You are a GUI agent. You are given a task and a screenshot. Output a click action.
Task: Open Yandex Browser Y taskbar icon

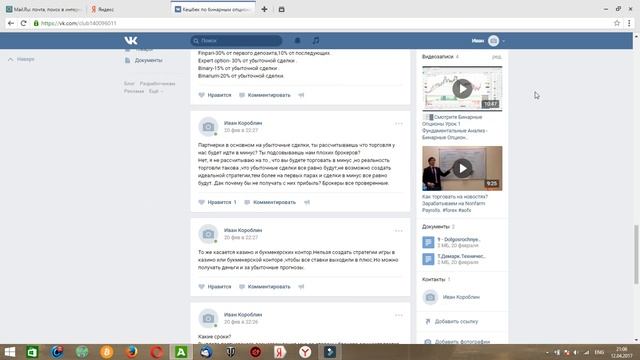tap(305, 352)
